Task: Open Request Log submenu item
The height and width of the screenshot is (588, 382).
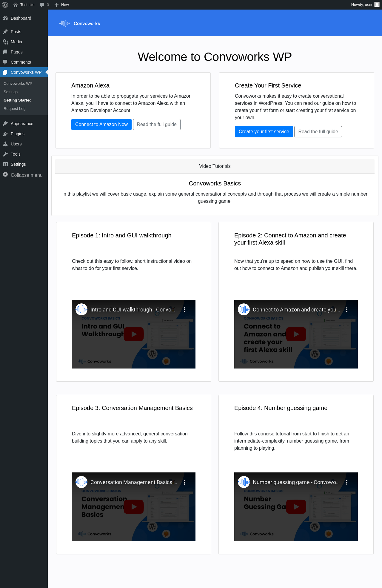Action: (15, 109)
